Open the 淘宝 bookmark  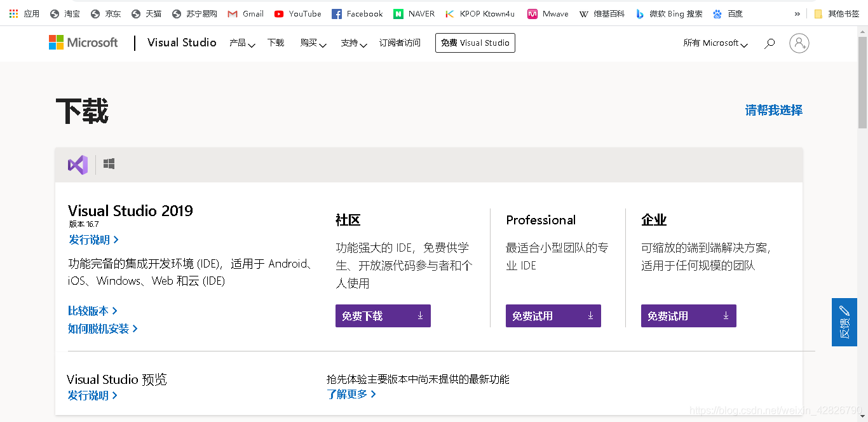pyautogui.click(x=65, y=13)
